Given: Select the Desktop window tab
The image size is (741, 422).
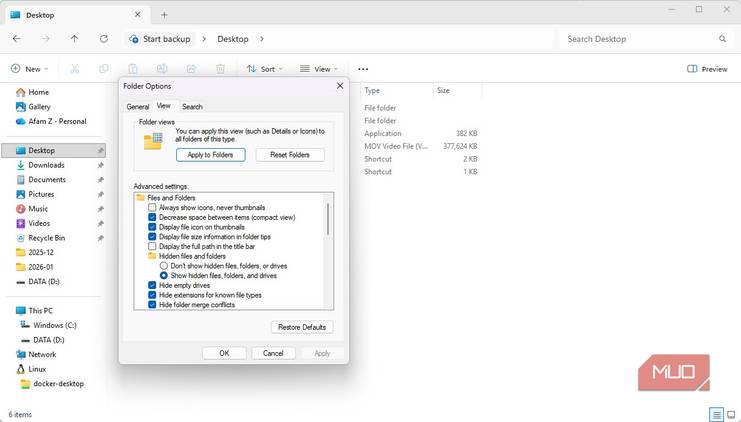Looking at the screenshot, I should [76, 15].
